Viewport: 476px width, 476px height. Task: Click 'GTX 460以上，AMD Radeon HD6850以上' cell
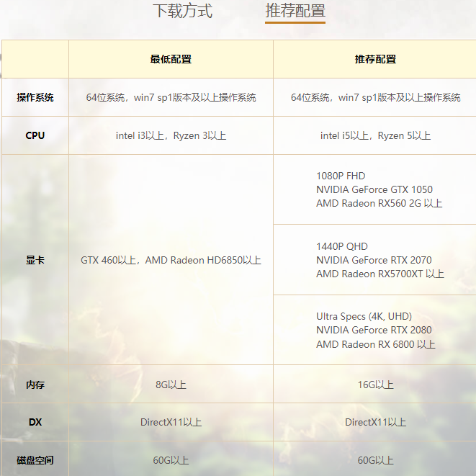coord(171,260)
